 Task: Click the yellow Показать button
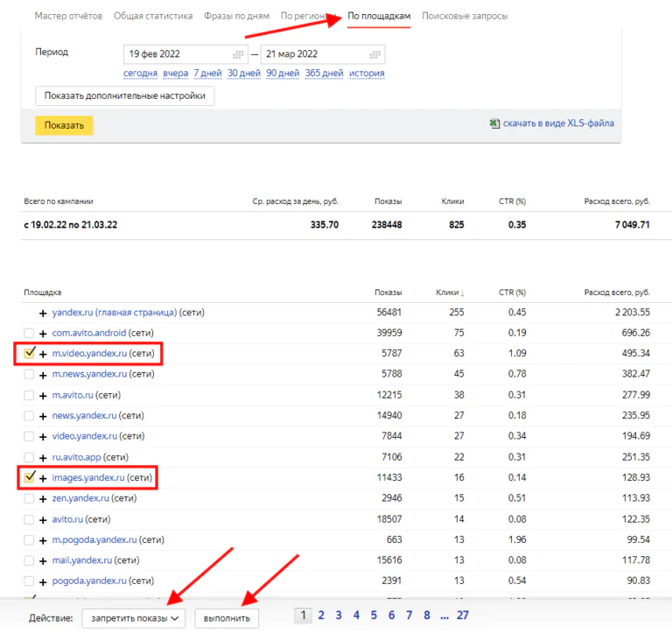(64, 125)
